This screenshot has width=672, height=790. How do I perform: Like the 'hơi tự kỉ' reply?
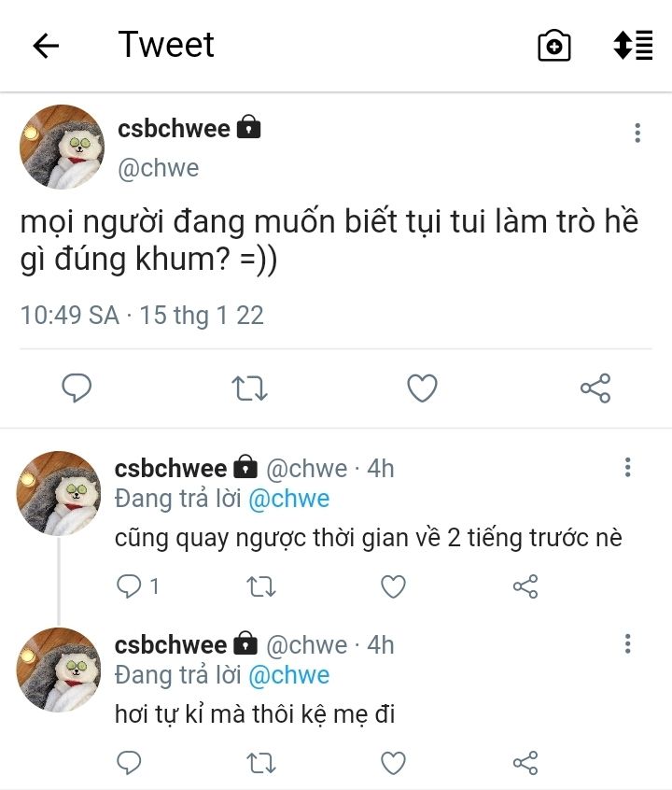pos(393,763)
